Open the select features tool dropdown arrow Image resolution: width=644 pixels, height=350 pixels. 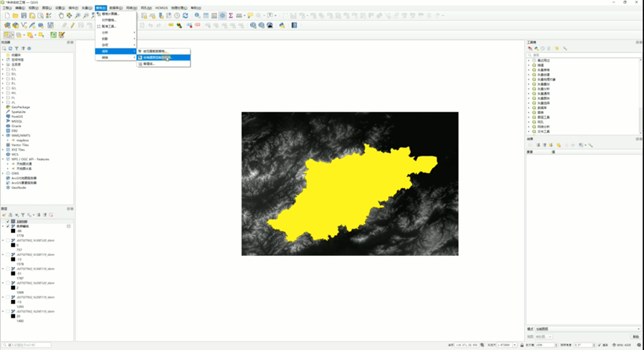13,35
